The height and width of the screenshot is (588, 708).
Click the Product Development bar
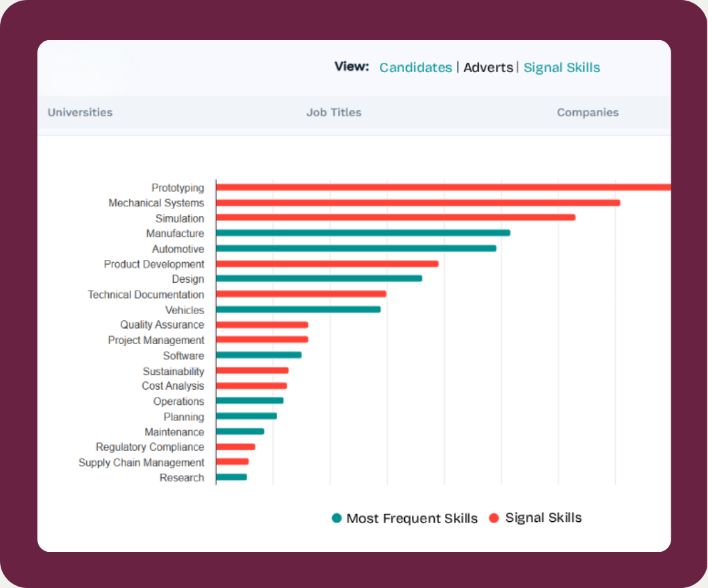(327, 264)
